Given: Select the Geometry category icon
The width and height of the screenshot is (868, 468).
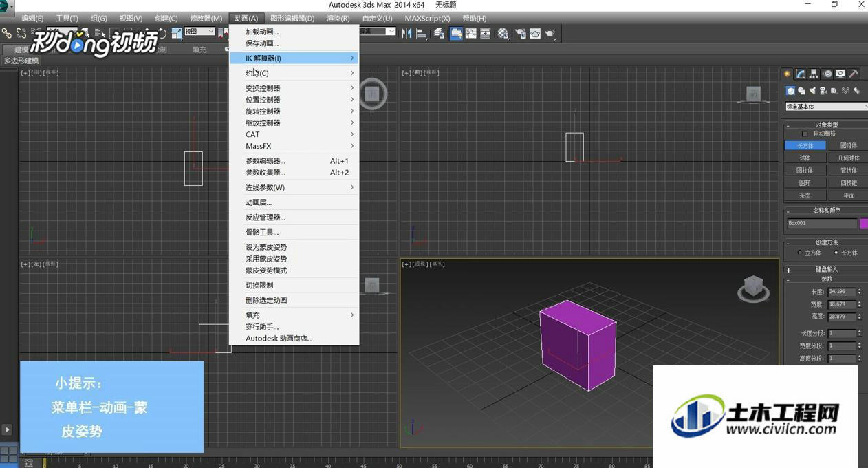Looking at the screenshot, I should (790, 91).
